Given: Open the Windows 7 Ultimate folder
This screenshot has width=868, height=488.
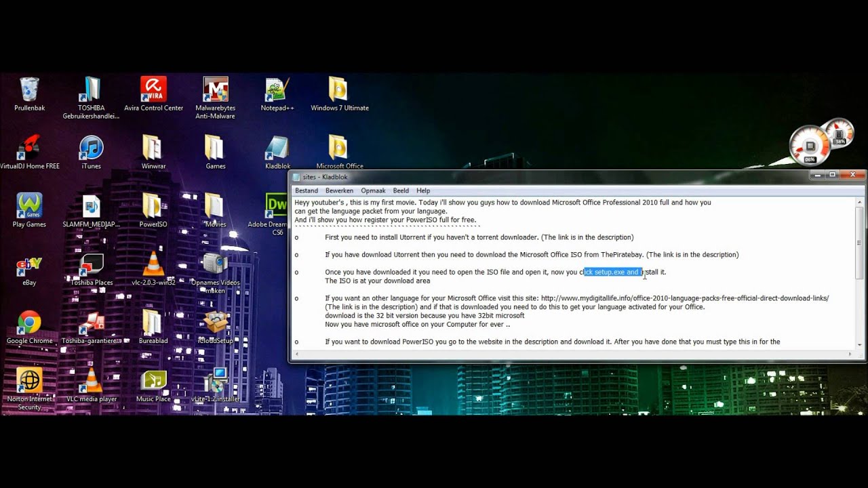Looking at the screenshot, I should pos(339,94).
